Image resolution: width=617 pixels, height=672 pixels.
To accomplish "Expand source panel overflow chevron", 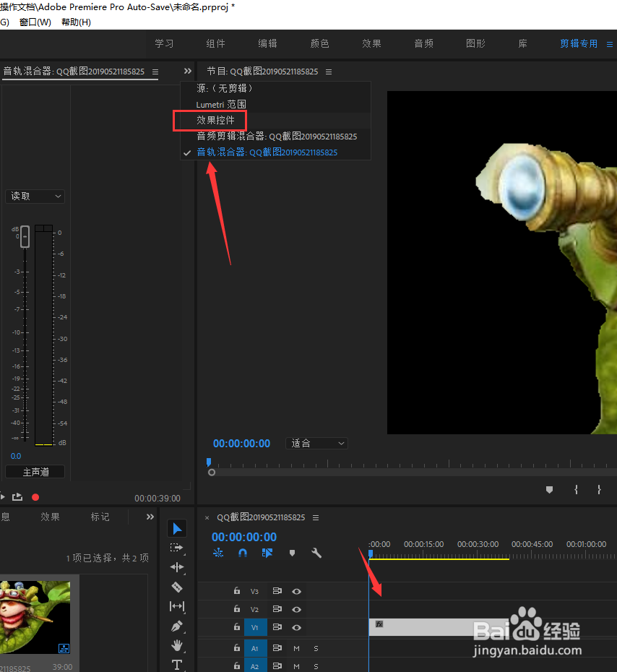I will pos(188,71).
